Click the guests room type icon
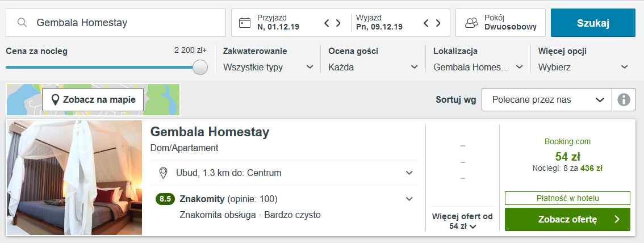 pos(471,23)
